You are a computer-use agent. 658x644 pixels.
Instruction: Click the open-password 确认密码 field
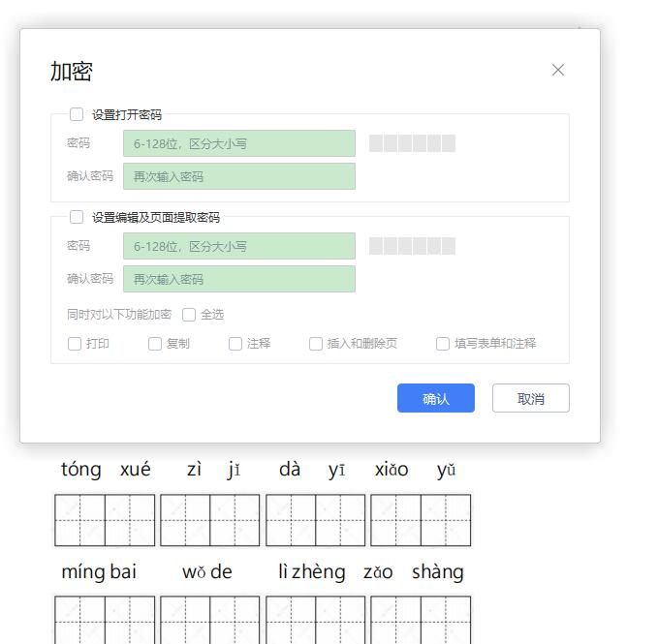[x=239, y=176]
